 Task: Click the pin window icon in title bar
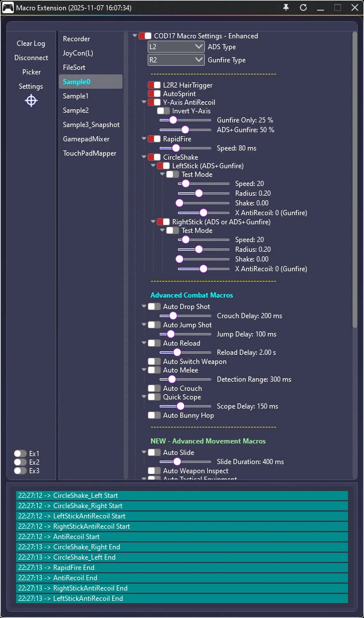click(286, 7)
